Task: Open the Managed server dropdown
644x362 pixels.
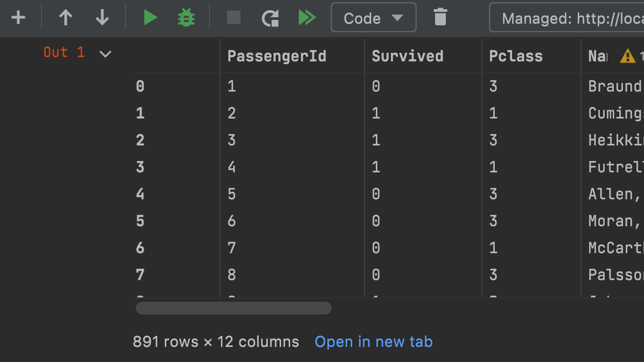Action: [566, 18]
